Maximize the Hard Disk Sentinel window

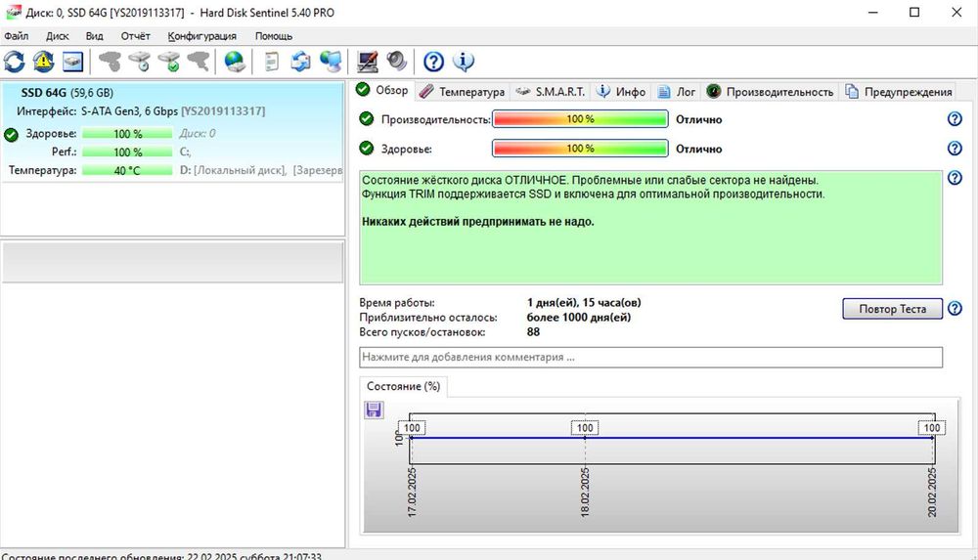click(x=914, y=13)
